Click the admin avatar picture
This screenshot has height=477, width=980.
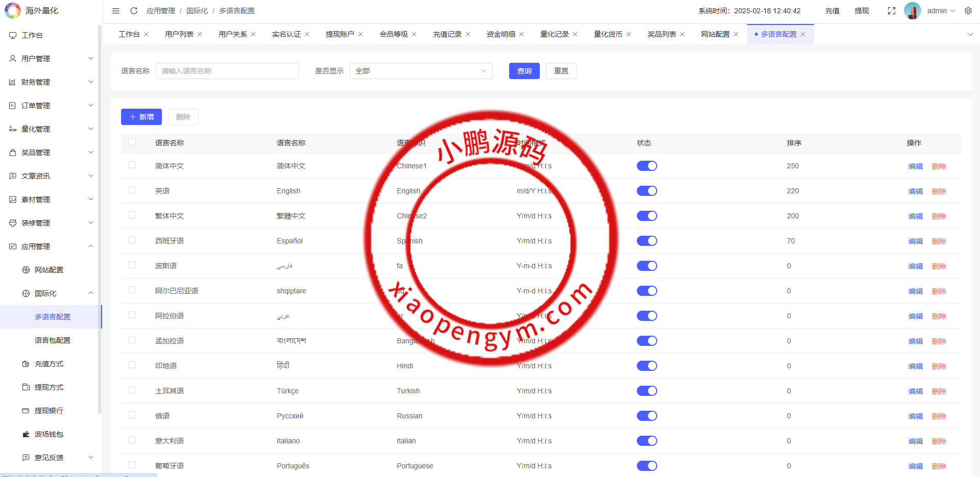pos(912,11)
